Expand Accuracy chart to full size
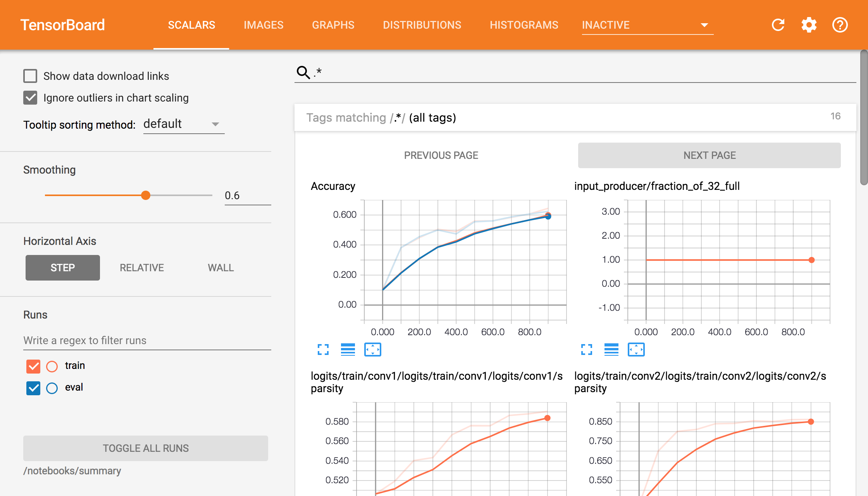This screenshot has height=496, width=868. [x=323, y=350]
